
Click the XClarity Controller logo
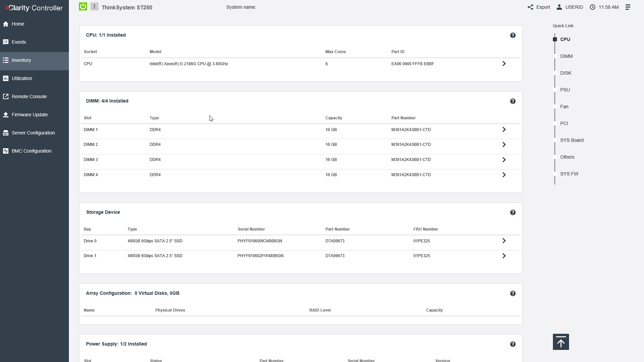34,8
